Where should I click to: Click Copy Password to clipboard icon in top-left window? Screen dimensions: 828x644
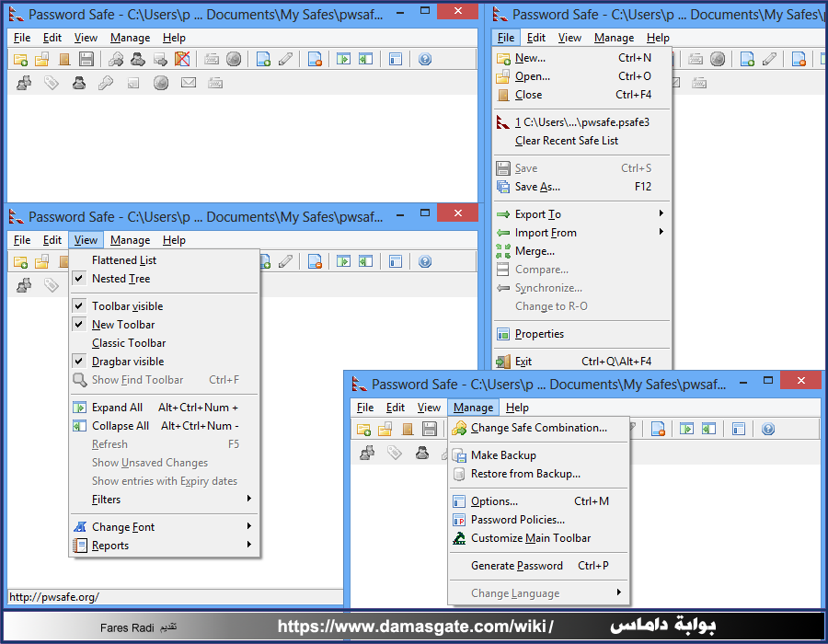point(116,59)
